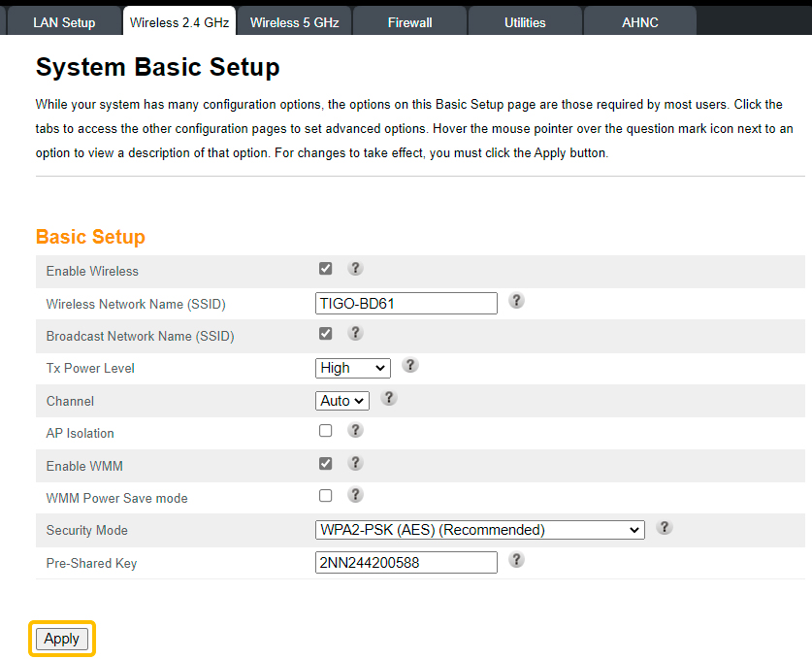Expand the Security Mode dropdown
The image size is (812, 659).
[480, 530]
